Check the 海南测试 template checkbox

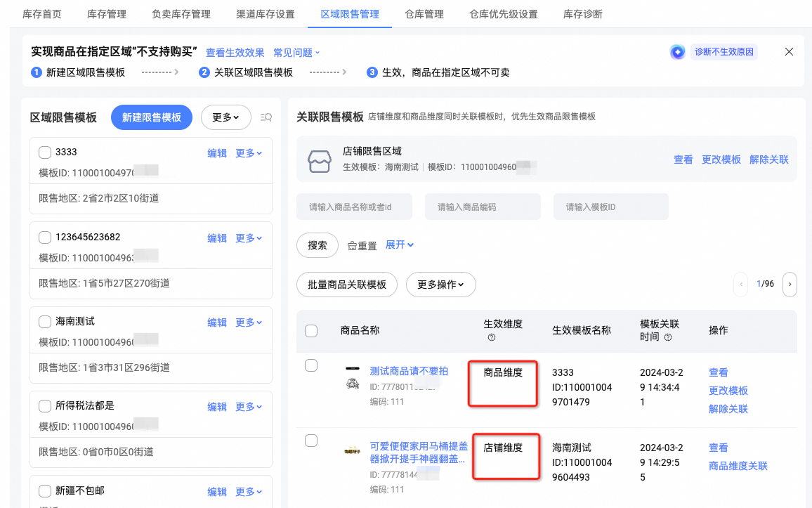[x=45, y=322]
